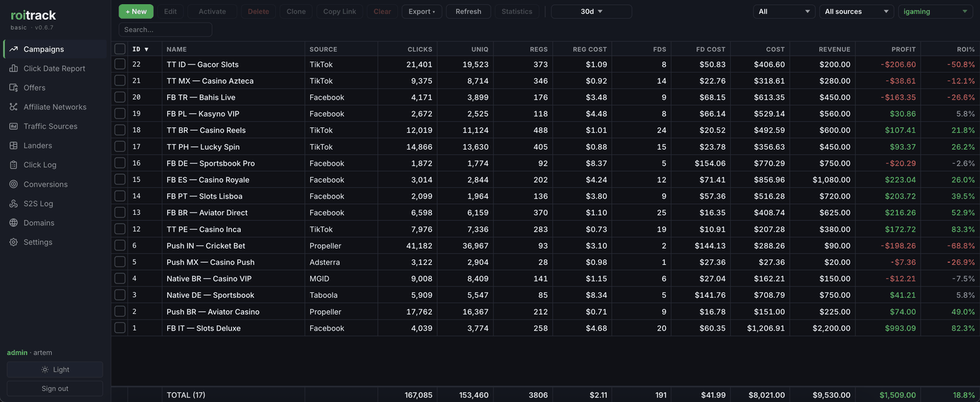Click the 'TOTAL (17)' footer label
980x402 pixels.
point(186,395)
